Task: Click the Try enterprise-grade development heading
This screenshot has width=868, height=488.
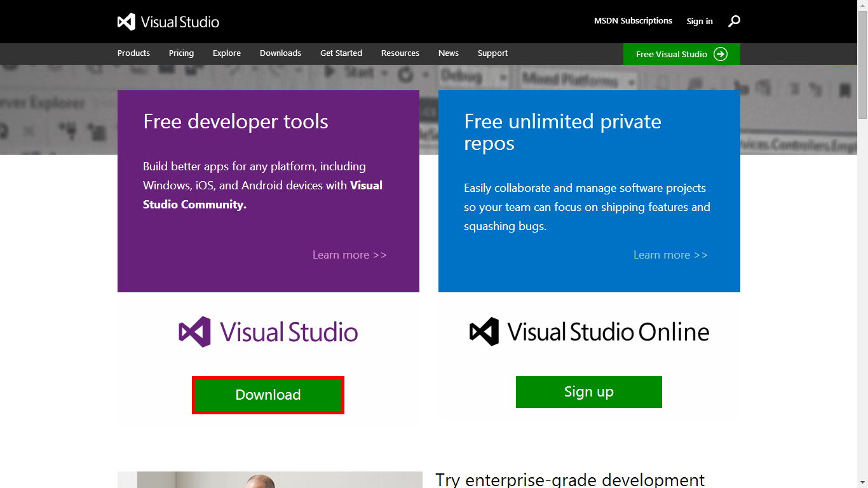Action: point(570,480)
